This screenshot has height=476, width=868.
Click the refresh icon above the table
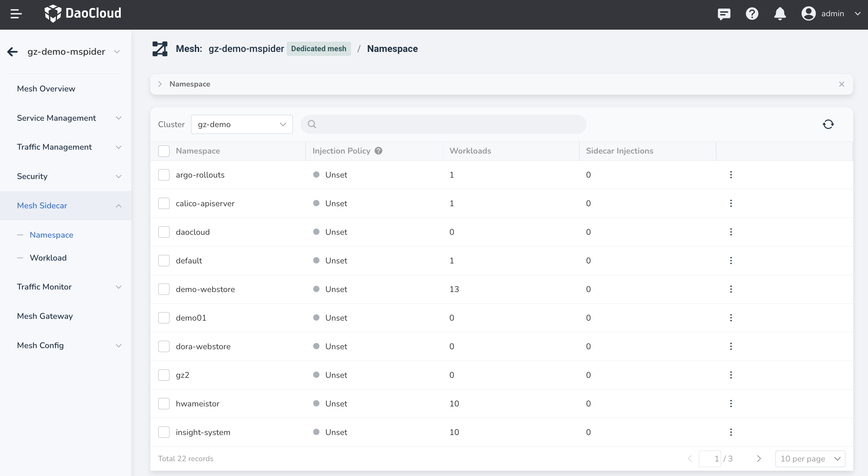[828, 124]
